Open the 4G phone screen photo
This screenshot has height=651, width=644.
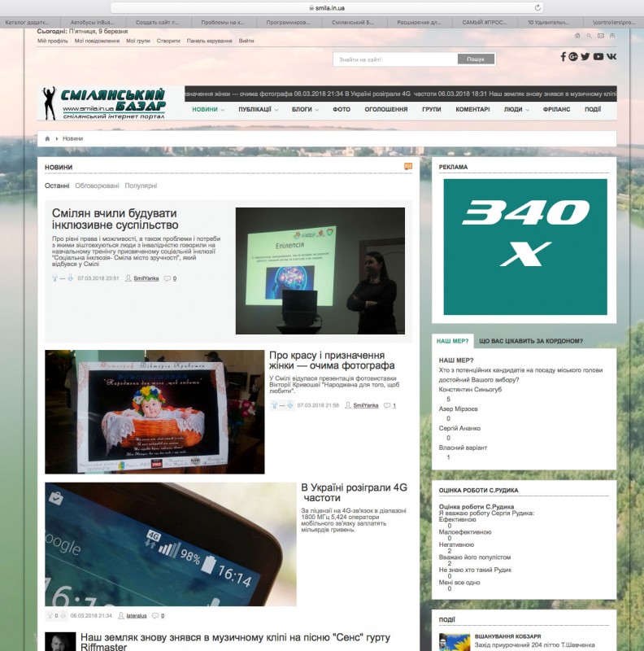click(x=171, y=544)
